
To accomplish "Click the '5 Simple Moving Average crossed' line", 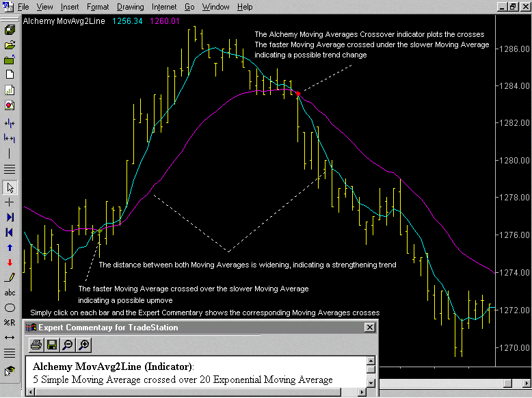I will [x=183, y=380].
